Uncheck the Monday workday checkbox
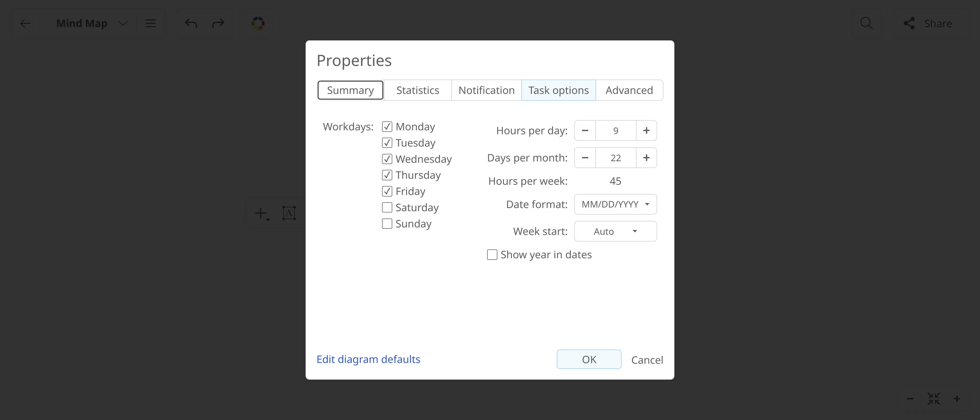 [x=387, y=127]
